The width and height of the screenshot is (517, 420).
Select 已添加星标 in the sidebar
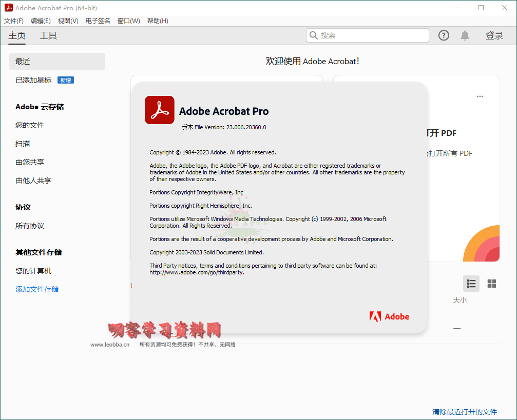tap(33, 80)
